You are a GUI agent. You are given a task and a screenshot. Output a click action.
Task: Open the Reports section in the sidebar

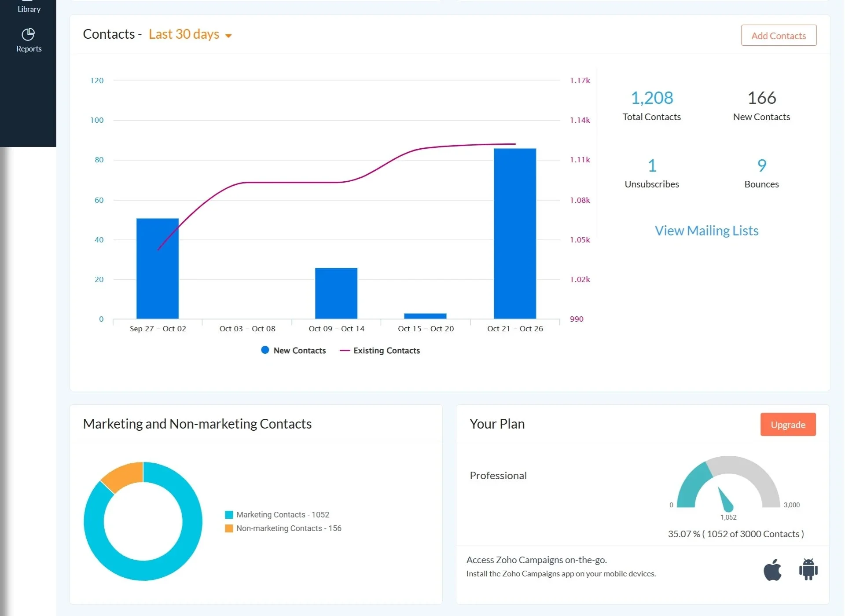tap(28, 40)
